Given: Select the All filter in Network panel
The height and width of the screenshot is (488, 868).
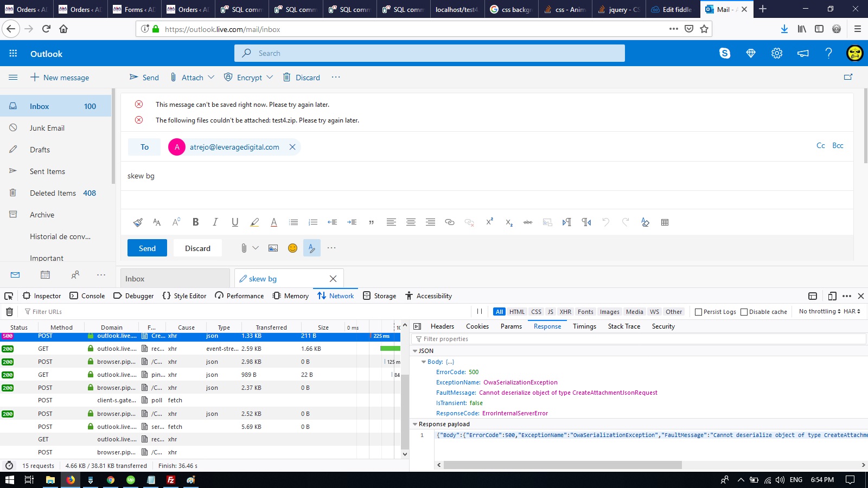Looking at the screenshot, I should pyautogui.click(x=500, y=312).
